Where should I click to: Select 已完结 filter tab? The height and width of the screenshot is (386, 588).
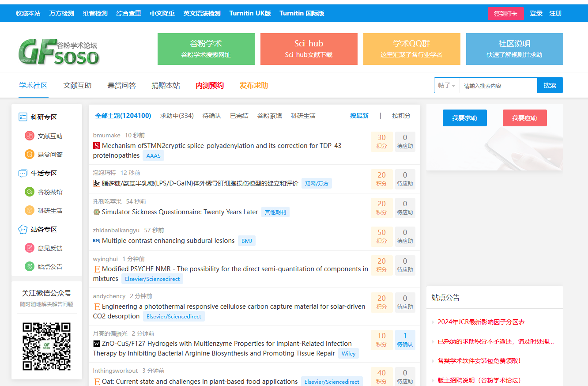[239, 116]
